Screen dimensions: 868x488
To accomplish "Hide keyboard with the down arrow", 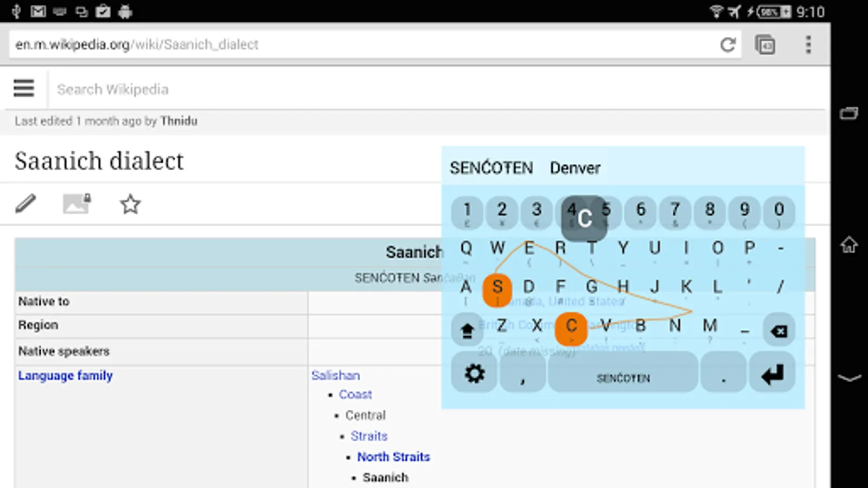I will 849,378.
